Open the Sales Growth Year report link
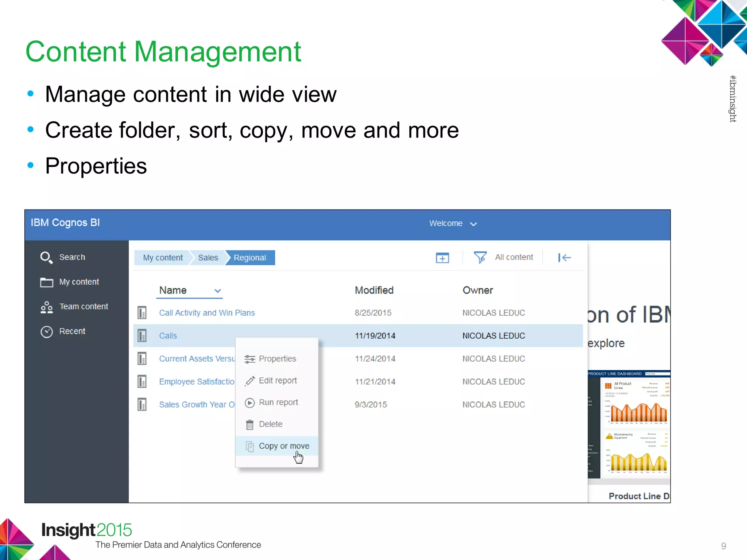 pos(197,405)
